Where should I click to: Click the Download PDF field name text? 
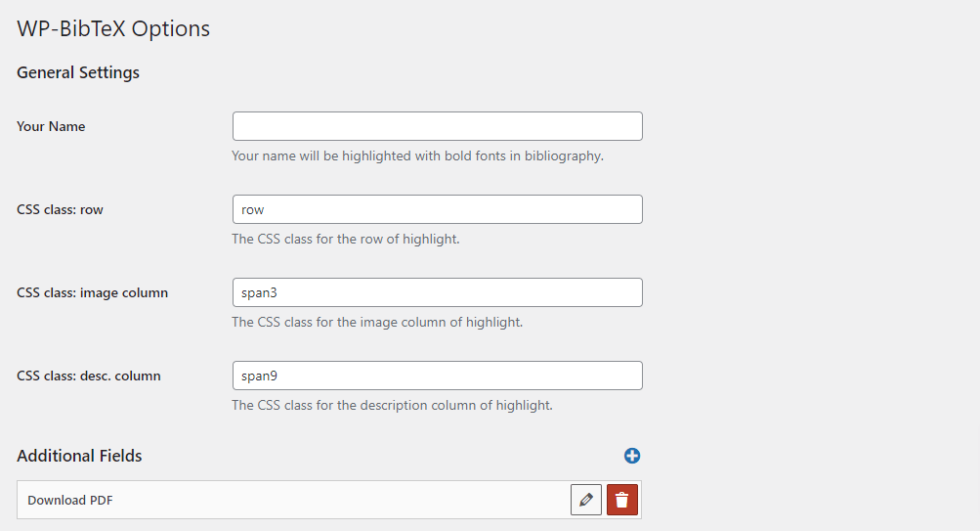click(x=70, y=500)
